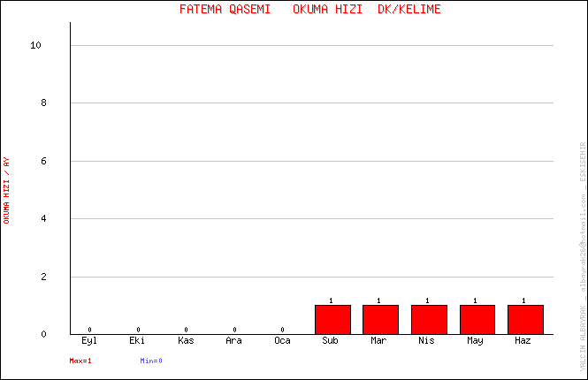588x380 pixels.
Task: Click the DK/KELIME text in title
Action: 409,10
